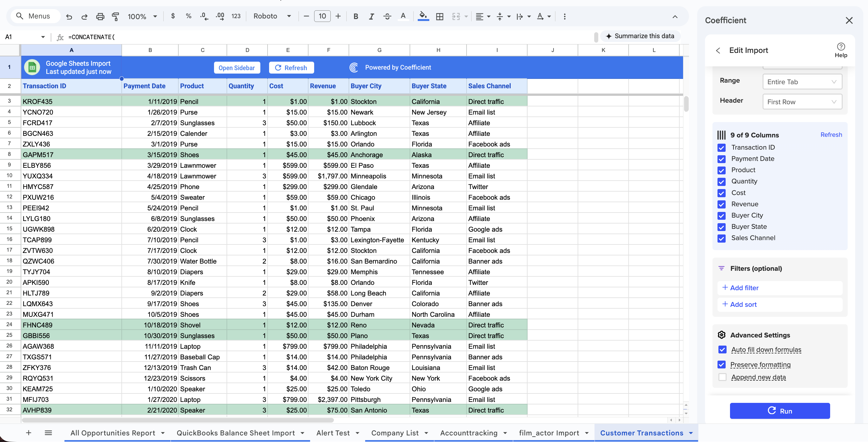Open the Alert Test sheet tab
This screenshot has height=442, width=868.
point(333,433)
